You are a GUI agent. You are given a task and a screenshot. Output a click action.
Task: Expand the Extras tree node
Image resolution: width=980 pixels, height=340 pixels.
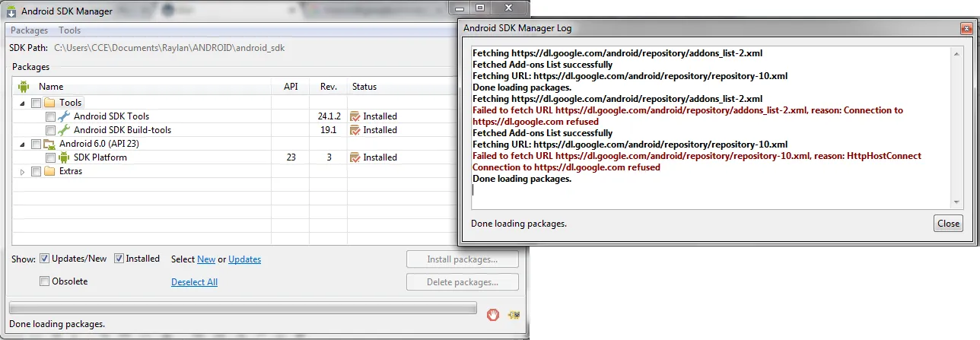[22, 172]
